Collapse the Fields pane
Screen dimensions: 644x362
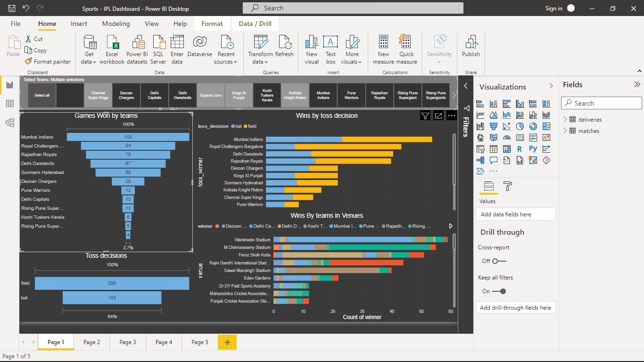click(637, 85)
